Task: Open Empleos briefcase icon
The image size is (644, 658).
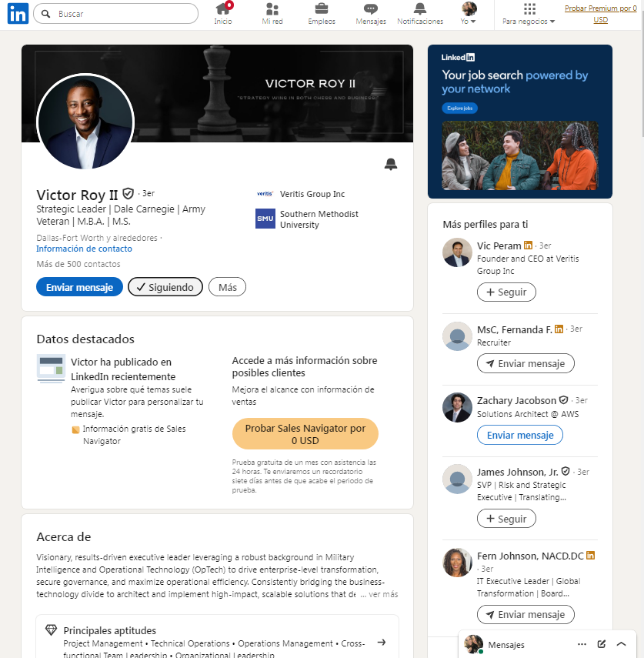Action: click(322, 13)
